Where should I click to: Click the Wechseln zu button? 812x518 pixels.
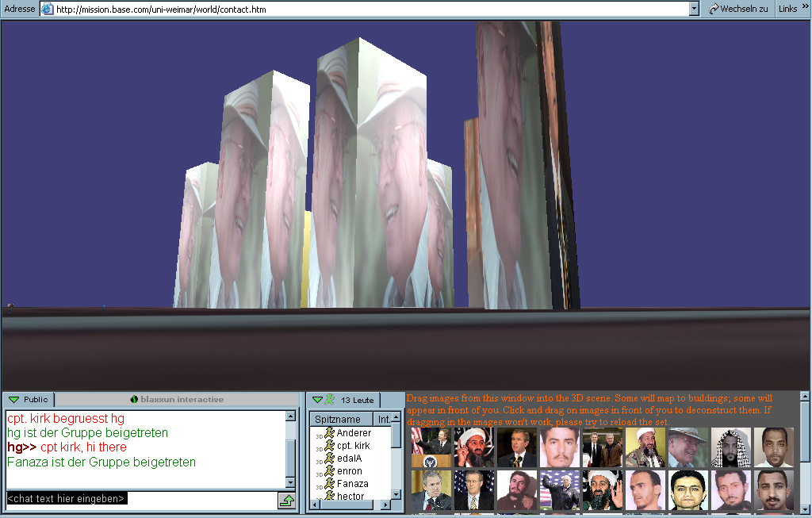tap(738, 9)
